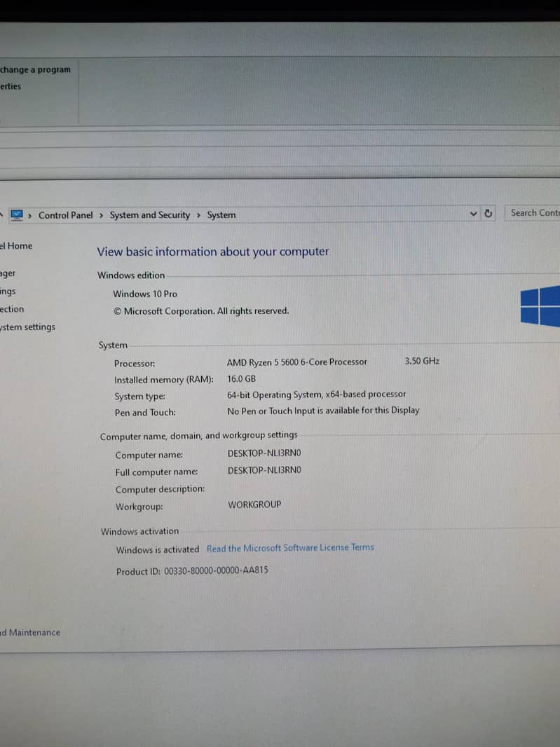Click the Product ID text line
Viewport: 560px width, 747px height.
click(191, 570)
